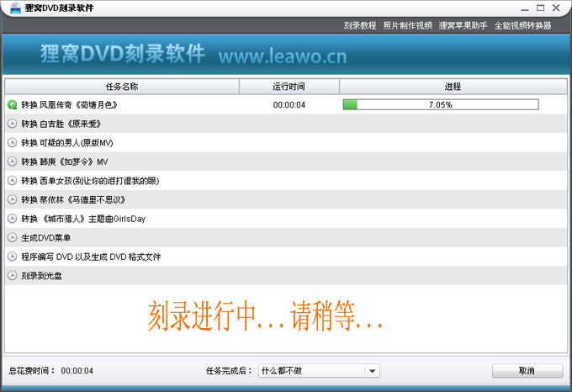Click the pending clock icon beside 白吉胜《原来爱》
This screenshot has width=572, height=392.
coord(12,124)
